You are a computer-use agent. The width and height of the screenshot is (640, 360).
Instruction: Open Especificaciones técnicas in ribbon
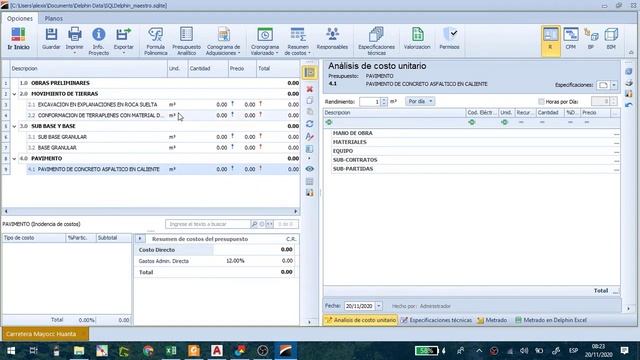click(376, 41)
